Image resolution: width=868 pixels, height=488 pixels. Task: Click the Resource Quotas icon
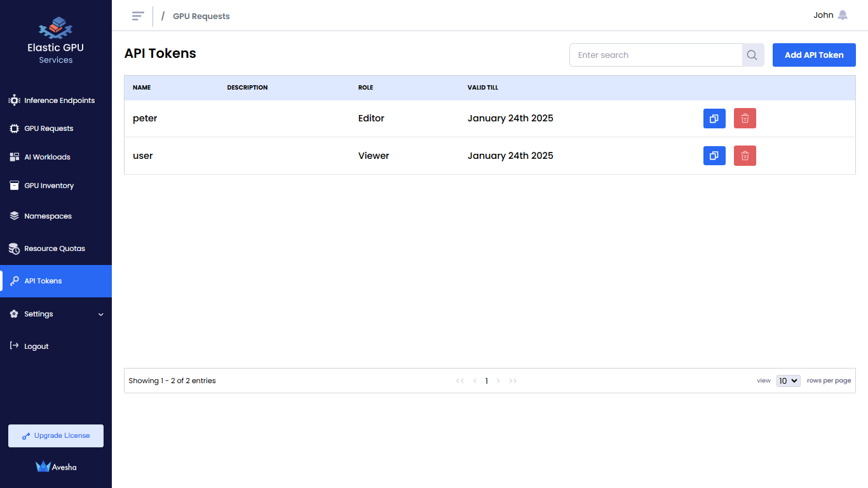click(14, 248)
